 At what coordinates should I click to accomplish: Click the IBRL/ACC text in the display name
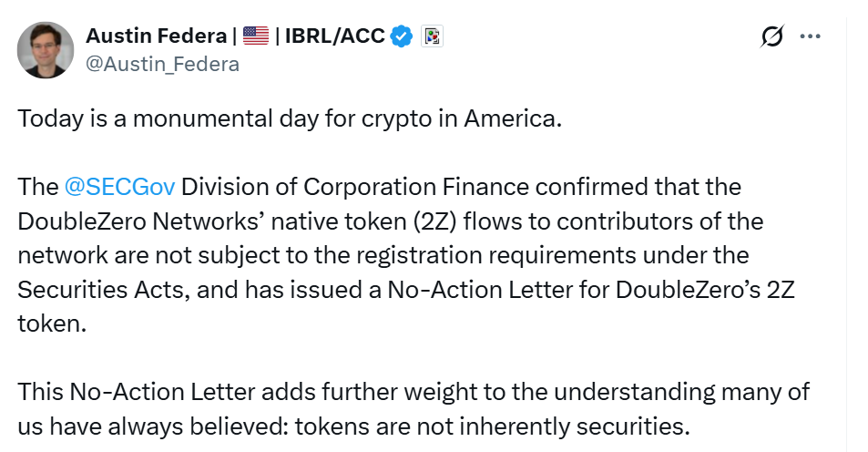click(333, 36)
